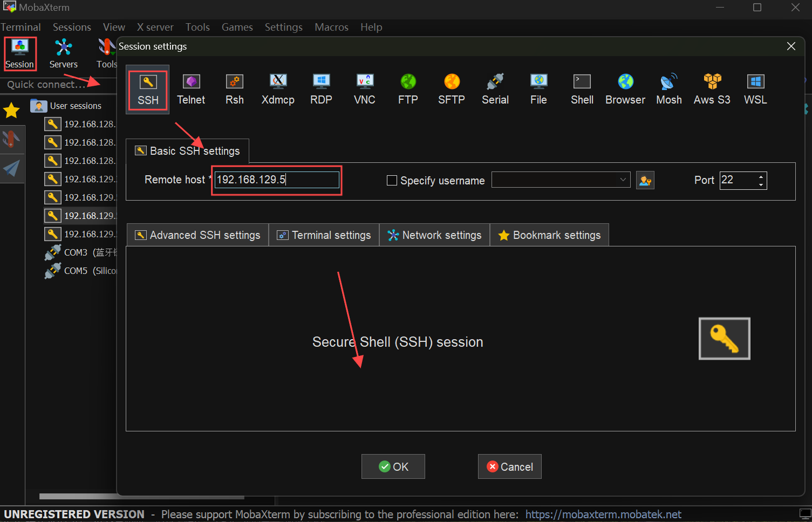Choose the File session type
This screenshot has height=522, width=812.
pos(538,90)
